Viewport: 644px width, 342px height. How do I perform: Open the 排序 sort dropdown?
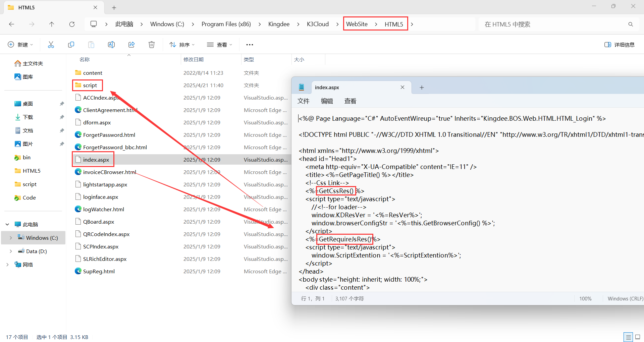182,45
